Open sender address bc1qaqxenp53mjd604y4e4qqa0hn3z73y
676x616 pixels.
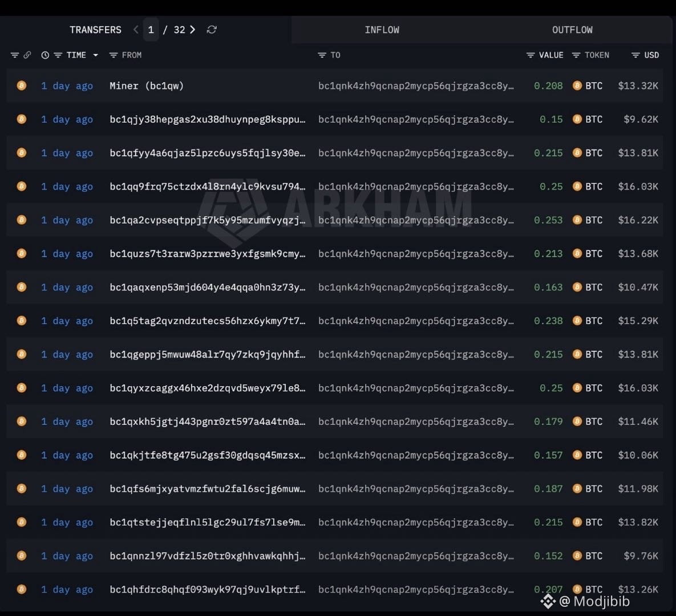[x=208, y=287]
